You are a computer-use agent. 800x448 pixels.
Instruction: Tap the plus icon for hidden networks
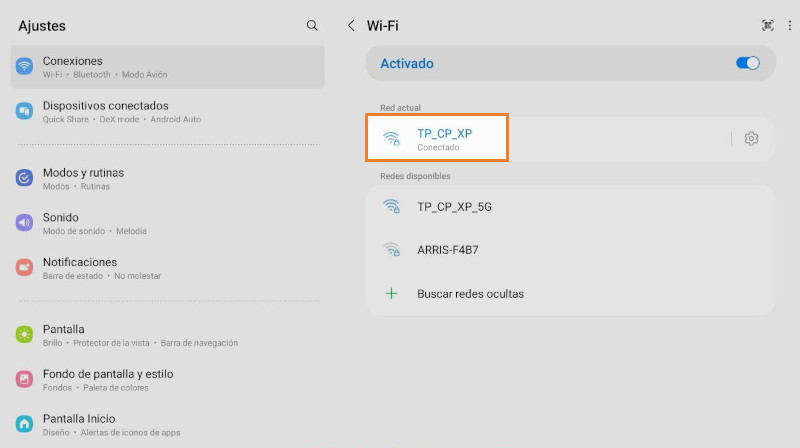point(392,294)
